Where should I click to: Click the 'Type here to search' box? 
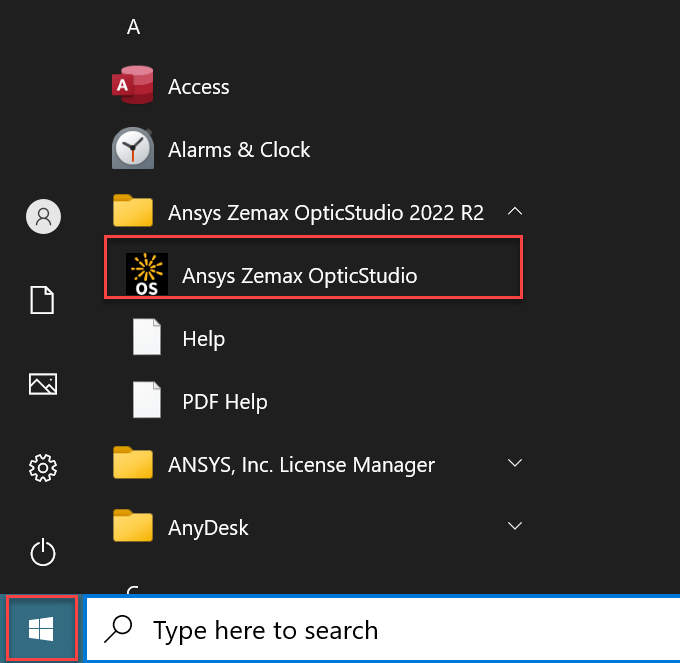(x=383, y=630)
